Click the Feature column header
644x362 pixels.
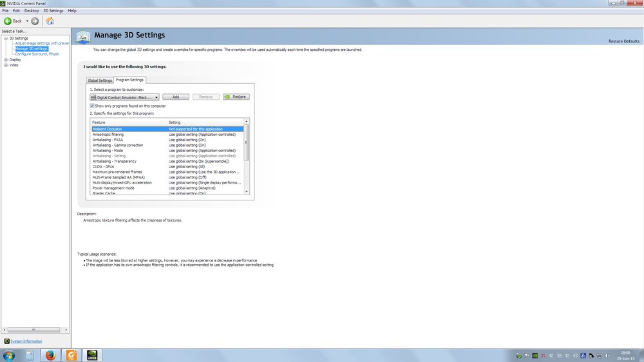point(129,122)
